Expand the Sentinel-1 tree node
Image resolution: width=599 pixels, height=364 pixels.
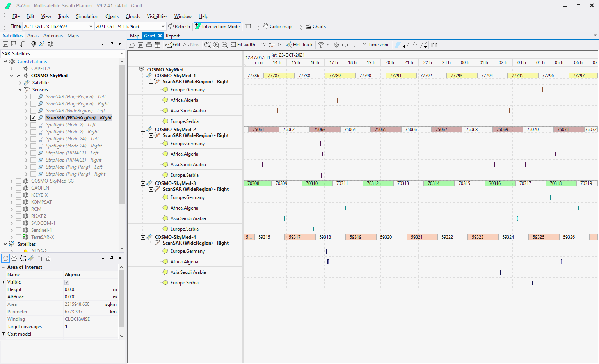pyautogui.click(x=12, y=230)
